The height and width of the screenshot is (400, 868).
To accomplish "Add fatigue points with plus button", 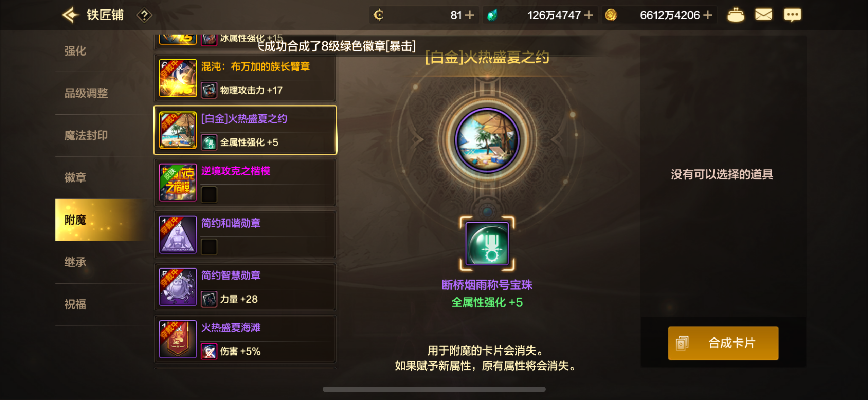I will pyautogui.click(x=469, y=15).
